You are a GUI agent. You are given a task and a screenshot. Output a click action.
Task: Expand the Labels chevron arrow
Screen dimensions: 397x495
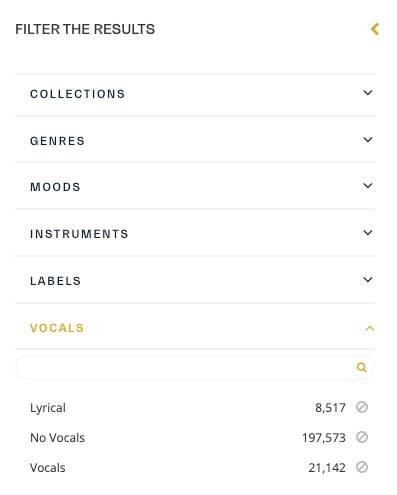point(368,280)
